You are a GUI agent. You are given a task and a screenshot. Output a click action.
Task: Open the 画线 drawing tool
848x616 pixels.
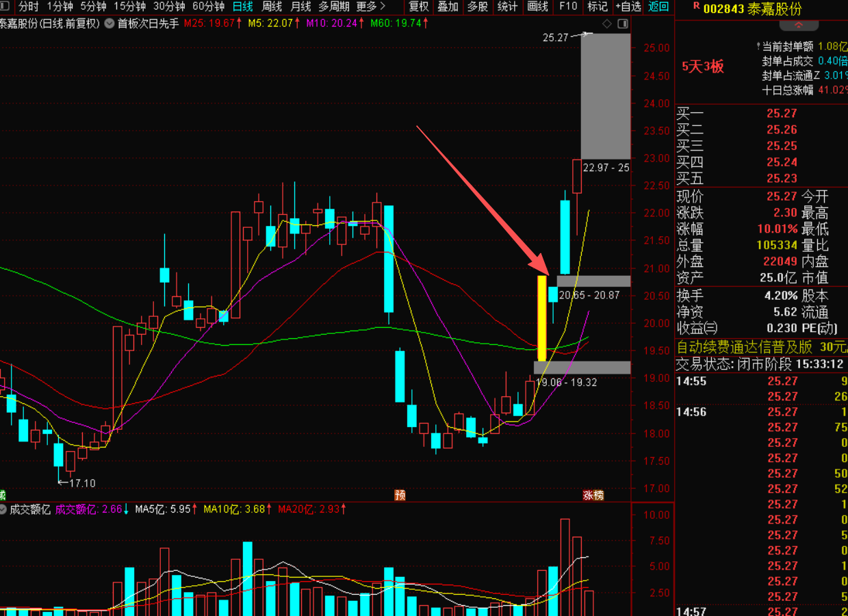point(538,7)
